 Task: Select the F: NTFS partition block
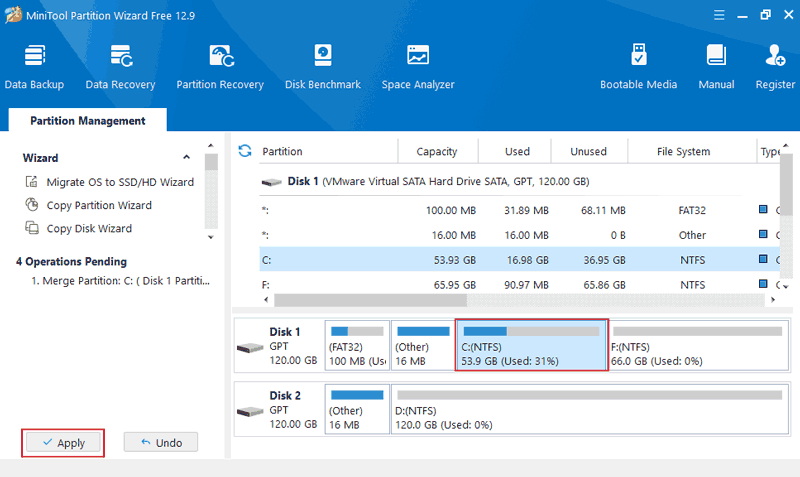click(695, 345)
